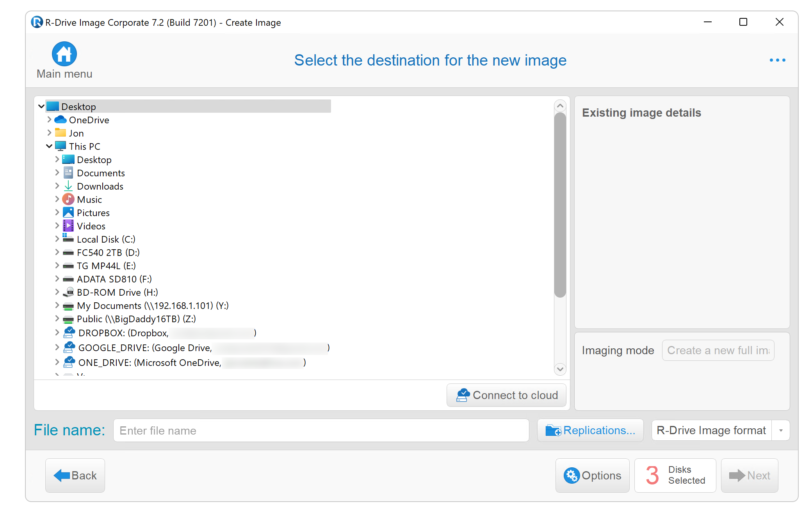Select ONE_DRIVE: (Microsoft OneDrive, label
Viewport: 812px width, 511px height.
150,362
